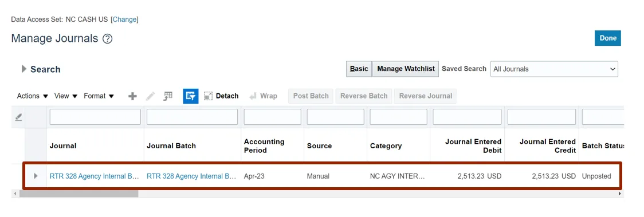The height and width of the screenshot is (217, 644).
Task: Open the RTR 328 Journal Batch link
Action: click(x=191, y=176)
